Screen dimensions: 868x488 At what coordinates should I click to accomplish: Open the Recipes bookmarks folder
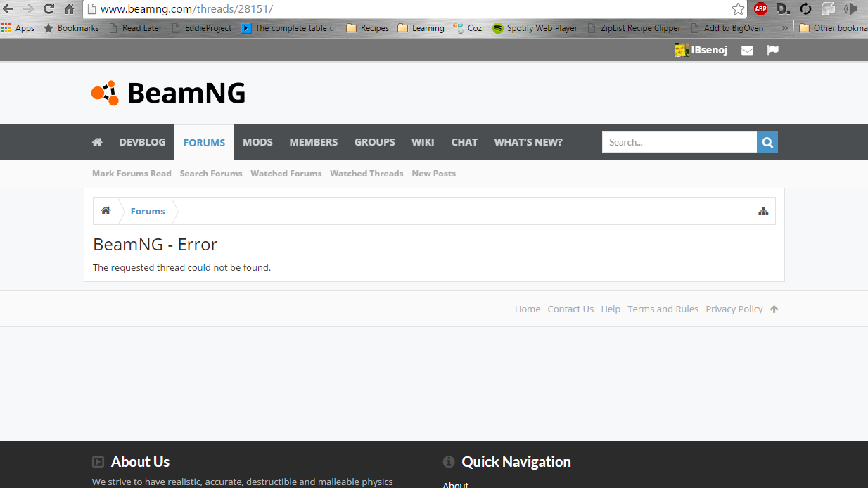[367, 28]
